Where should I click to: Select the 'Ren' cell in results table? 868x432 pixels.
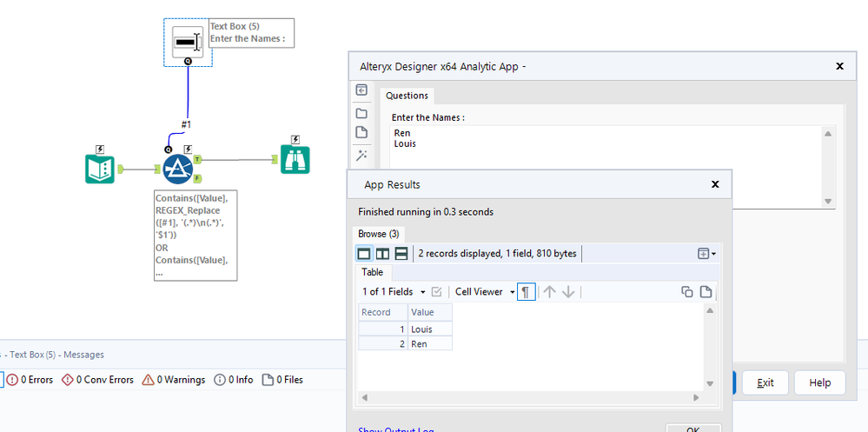click(x=430, y=343)
